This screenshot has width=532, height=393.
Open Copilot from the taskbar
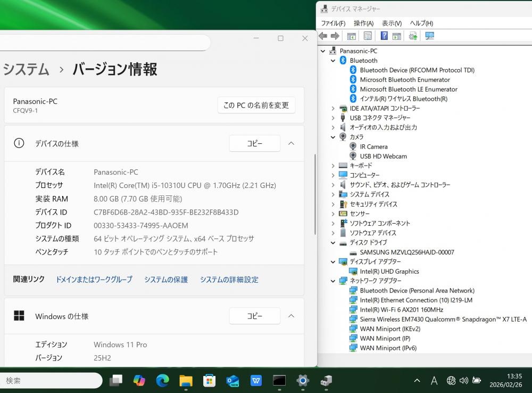pyautogui.click(x=139, y=380)
